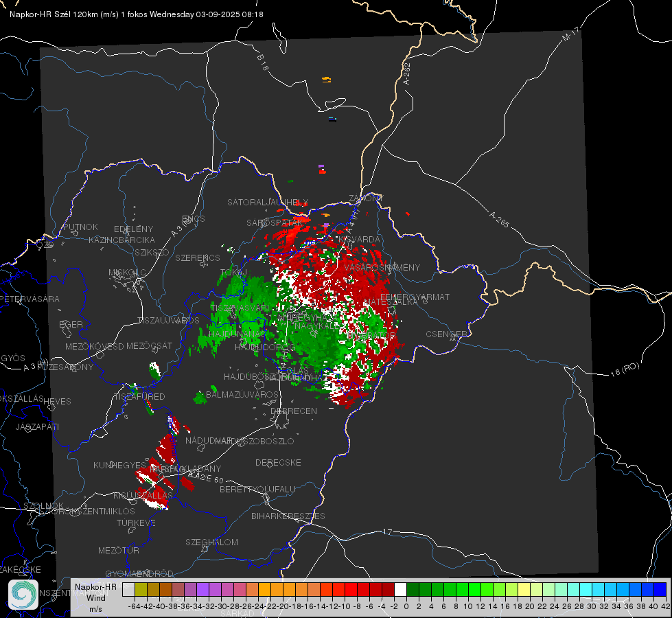Select the BIHARKERESZTES label

pyautogui.click(x=288, y=516)
